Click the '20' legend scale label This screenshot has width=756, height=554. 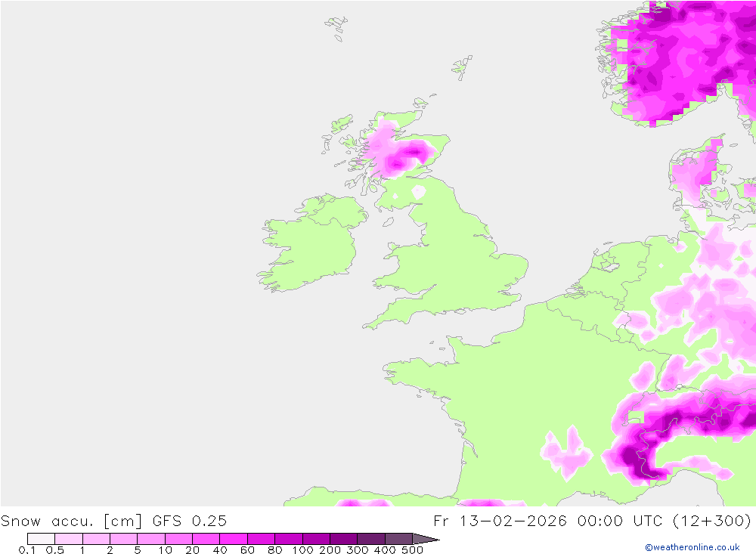pos(192,550)
